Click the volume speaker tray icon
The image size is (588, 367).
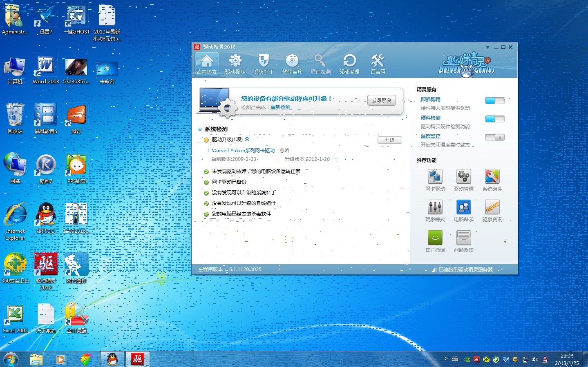(x=535, y=360)
